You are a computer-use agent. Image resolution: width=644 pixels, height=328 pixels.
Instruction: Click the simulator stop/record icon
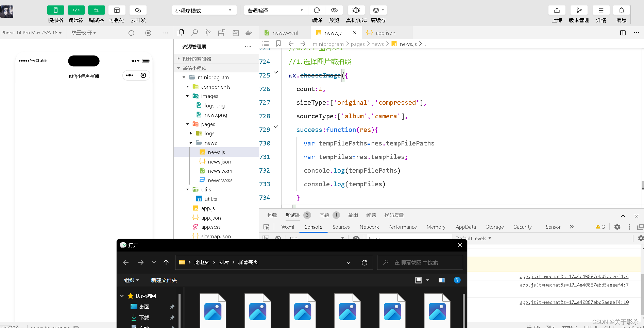point(148,33)
